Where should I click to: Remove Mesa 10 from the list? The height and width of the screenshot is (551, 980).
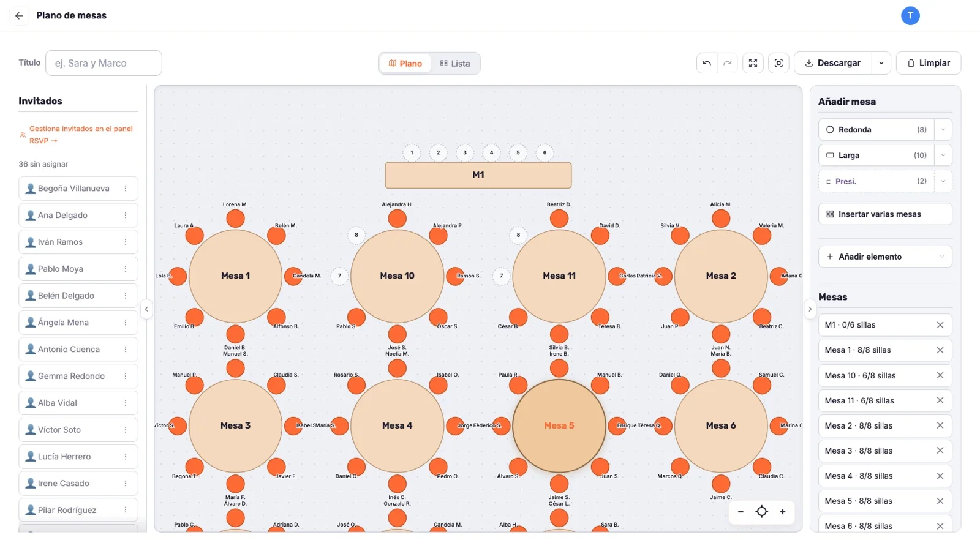(940, 375)
